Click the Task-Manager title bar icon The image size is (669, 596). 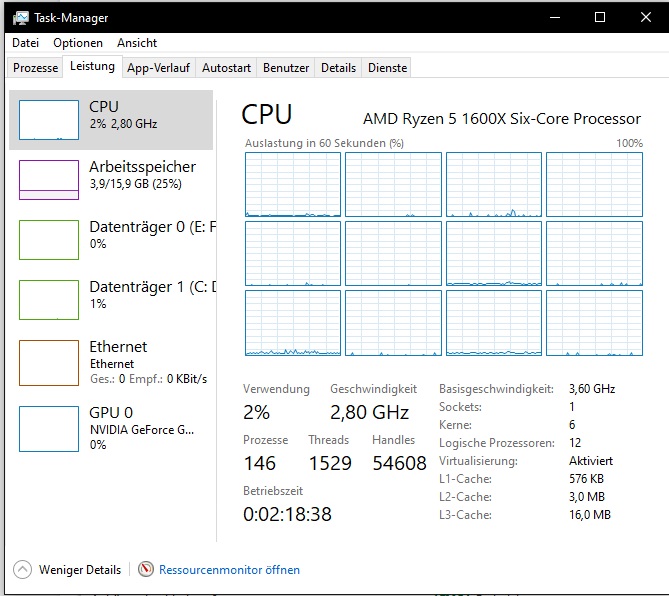point(21,17)
